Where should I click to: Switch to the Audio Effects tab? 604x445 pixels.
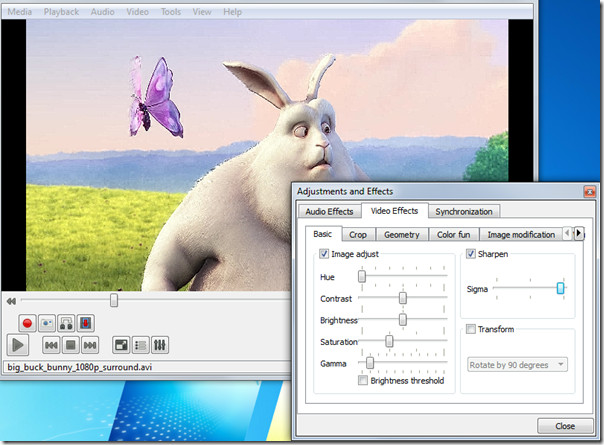point(329,212)
